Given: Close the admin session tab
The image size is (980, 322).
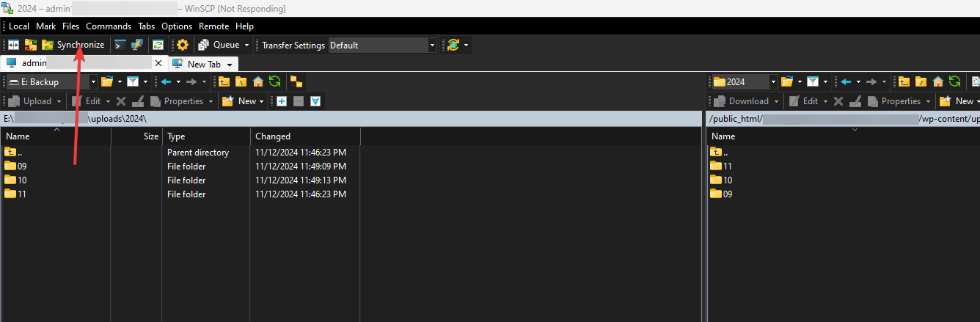Looking at the screenshot, I should pos(158,64).
